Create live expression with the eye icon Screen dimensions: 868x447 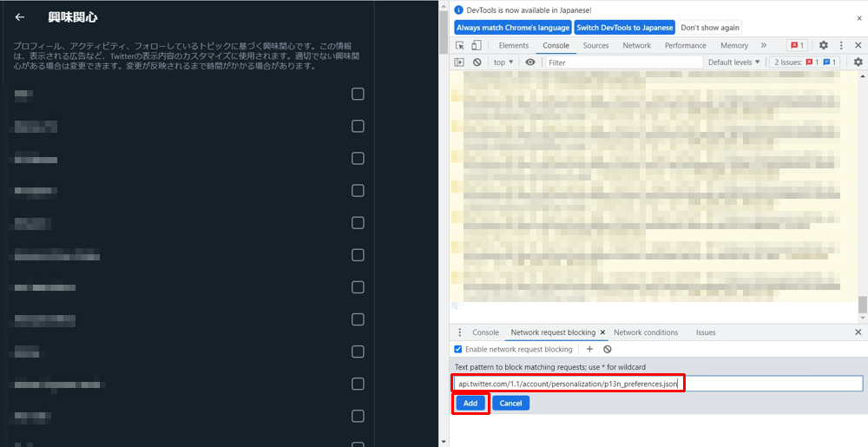(x=530, y=62)
